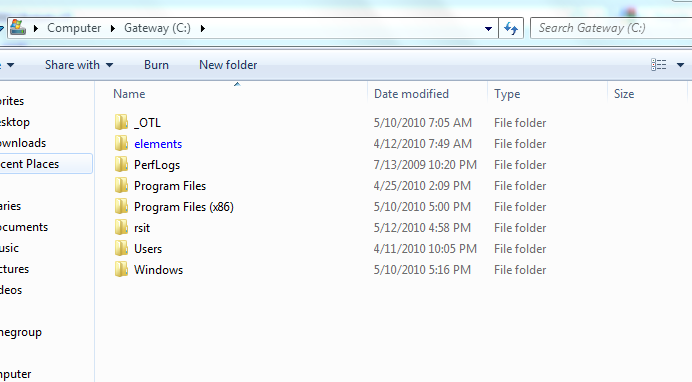The height and width of the screenshot is (382, 692).
Task: Sort by the Size column header
Action: click(x=624, y=94)
